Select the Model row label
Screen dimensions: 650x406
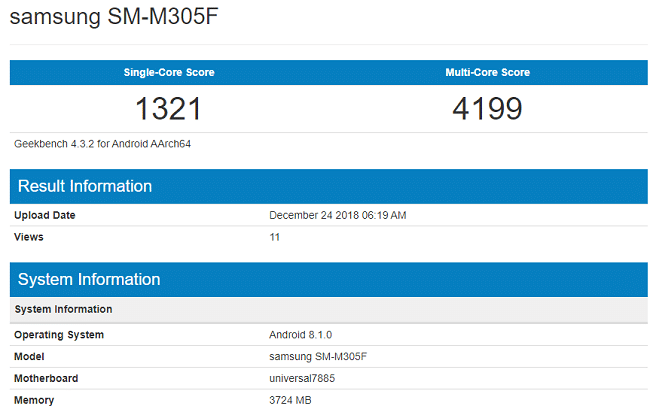[x=29, y=357]
